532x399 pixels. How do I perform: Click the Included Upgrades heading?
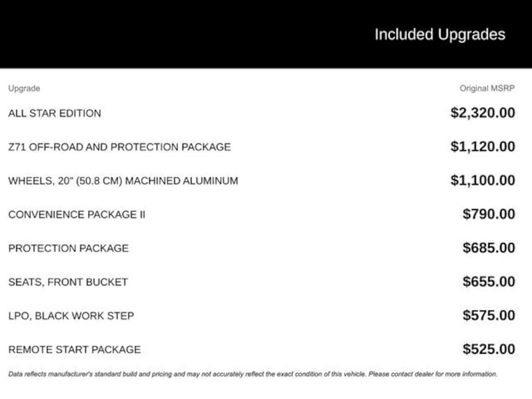[440, 35]
